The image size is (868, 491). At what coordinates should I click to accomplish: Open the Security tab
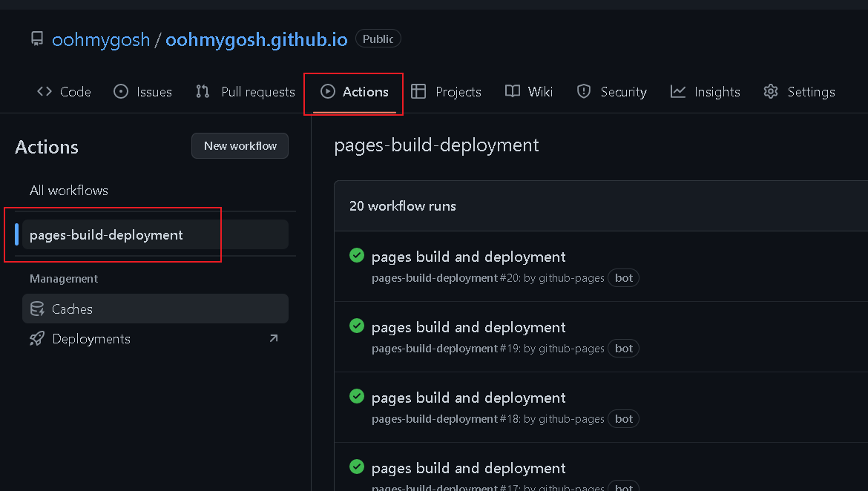click(x=611, y=91)
